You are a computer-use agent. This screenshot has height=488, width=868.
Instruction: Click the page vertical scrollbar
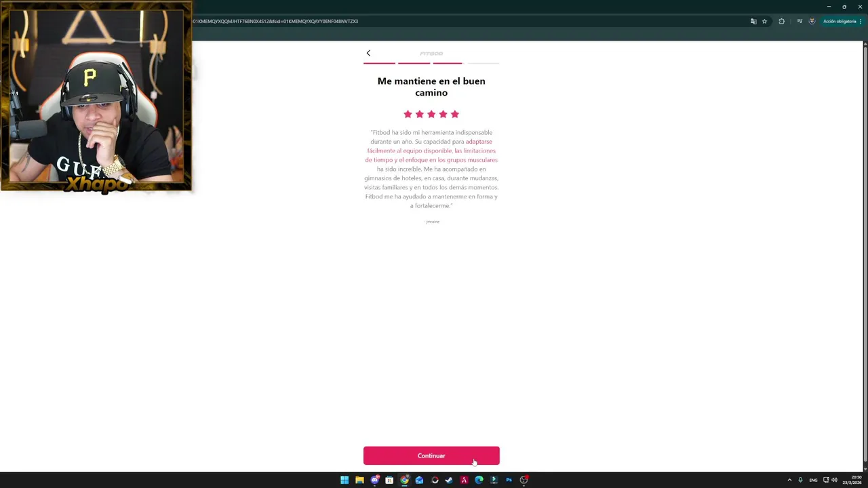click(x=865, y=256)
